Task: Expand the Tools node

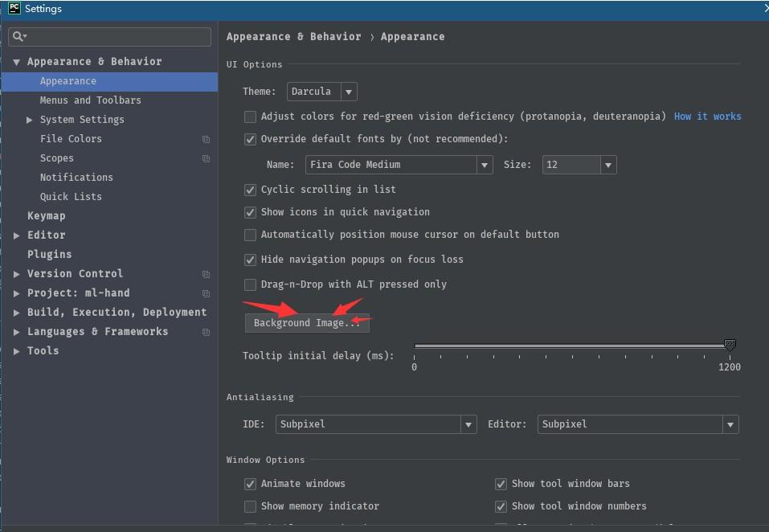Action: pyautogui.click(x=17, y=351)
